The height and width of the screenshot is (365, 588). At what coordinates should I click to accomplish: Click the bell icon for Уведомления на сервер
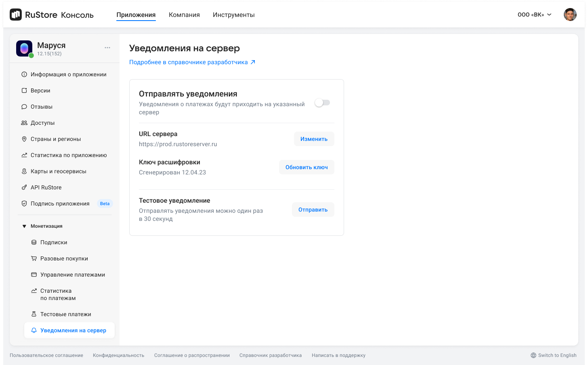[34, 330]
